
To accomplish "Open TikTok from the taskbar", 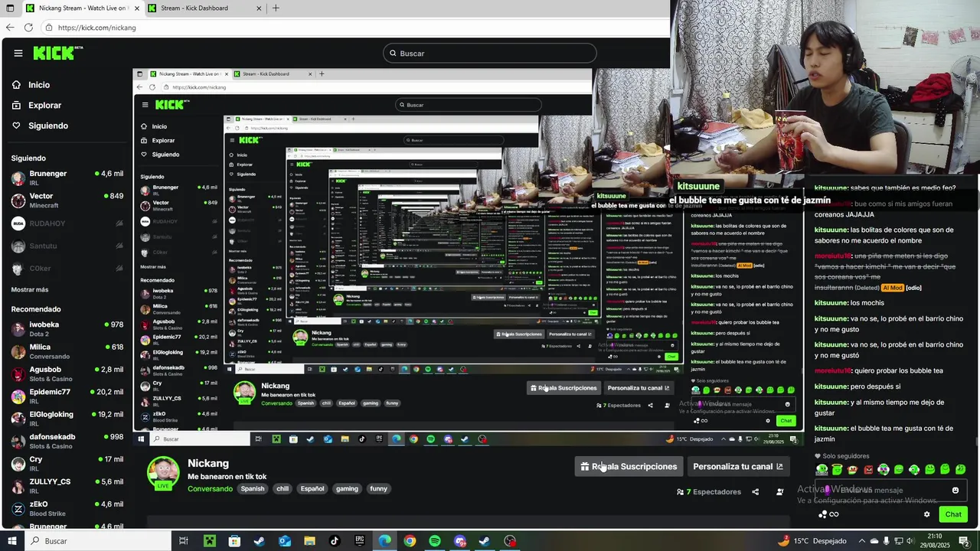I will point(335,541).
